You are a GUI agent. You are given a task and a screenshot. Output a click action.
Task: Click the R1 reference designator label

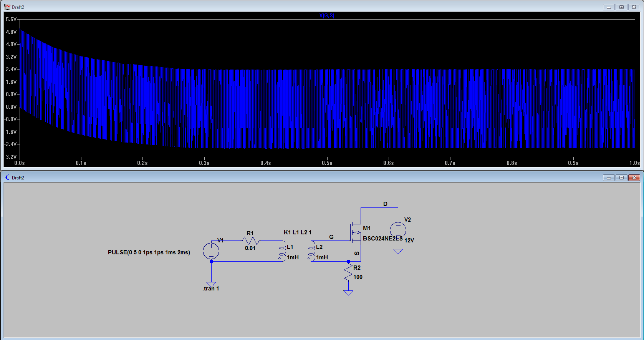[250, 233]
